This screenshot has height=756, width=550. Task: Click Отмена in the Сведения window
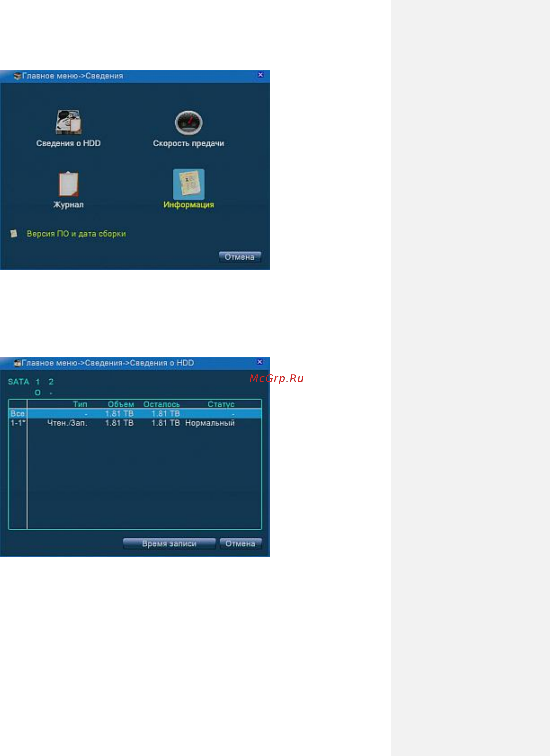click(240, 257)
